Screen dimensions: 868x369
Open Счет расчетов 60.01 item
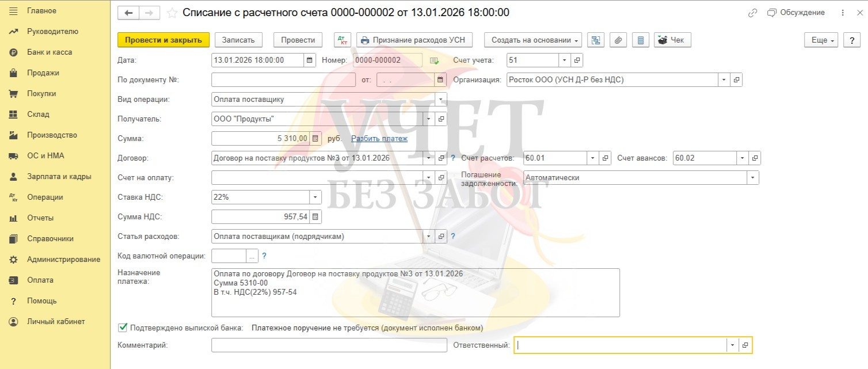pyautogui.click(x=605, y=158)
